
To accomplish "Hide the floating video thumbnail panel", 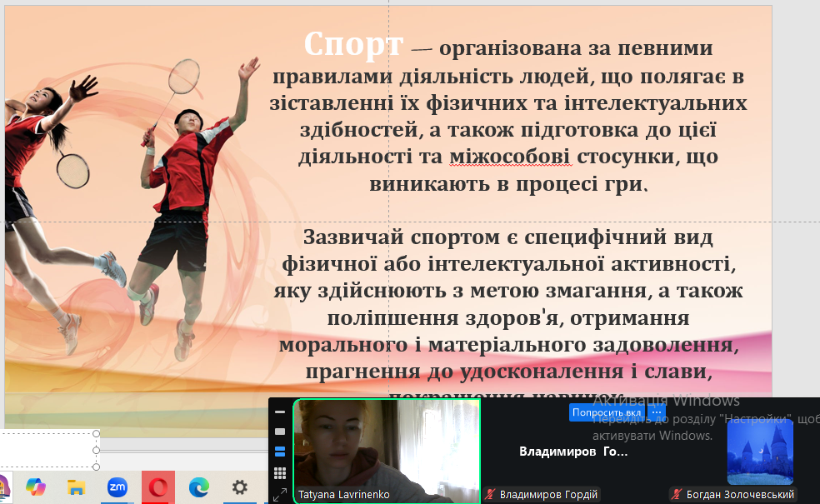I will click(280, 412).
